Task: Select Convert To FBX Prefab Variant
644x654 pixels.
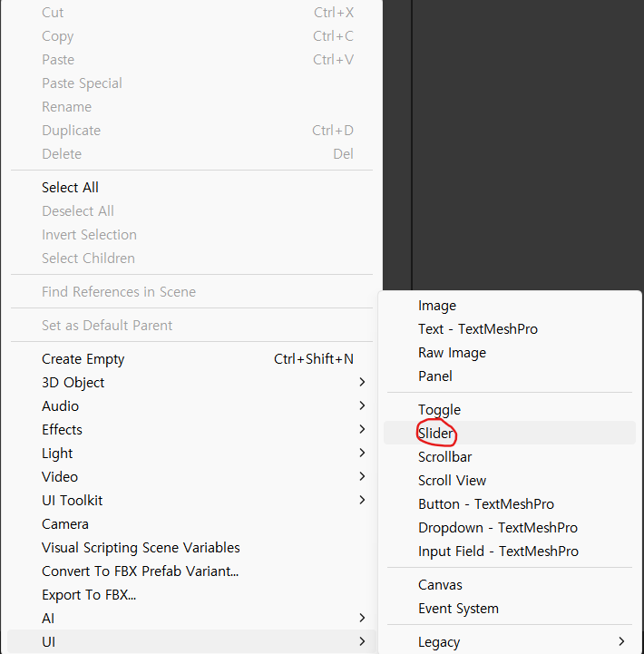Action: [x=191, y=571]
